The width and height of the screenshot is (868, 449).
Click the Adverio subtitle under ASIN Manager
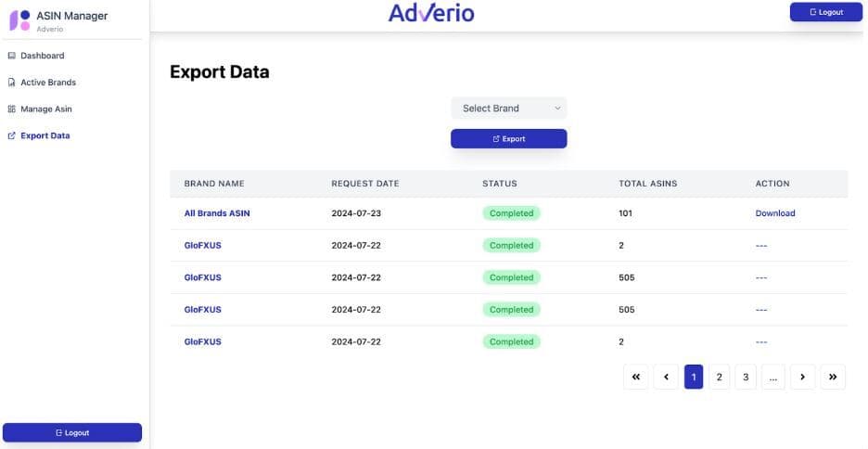(50, 29)
